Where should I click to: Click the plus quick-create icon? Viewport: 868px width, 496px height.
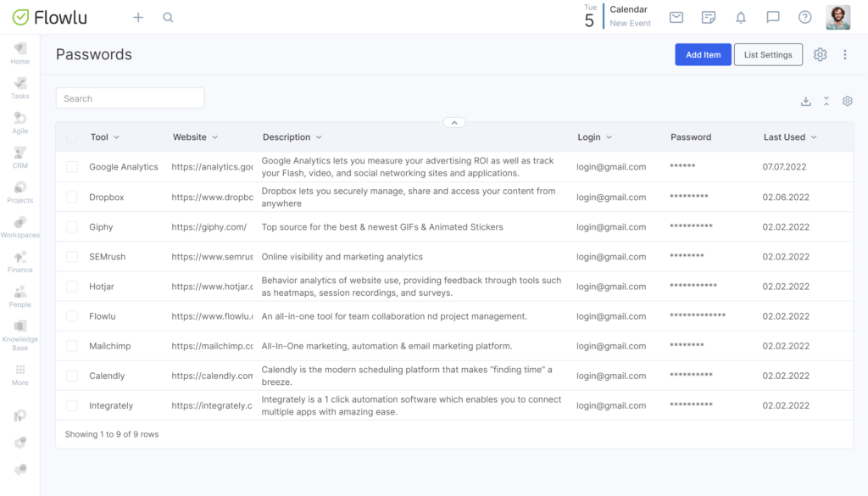click(x=138, y=18)
